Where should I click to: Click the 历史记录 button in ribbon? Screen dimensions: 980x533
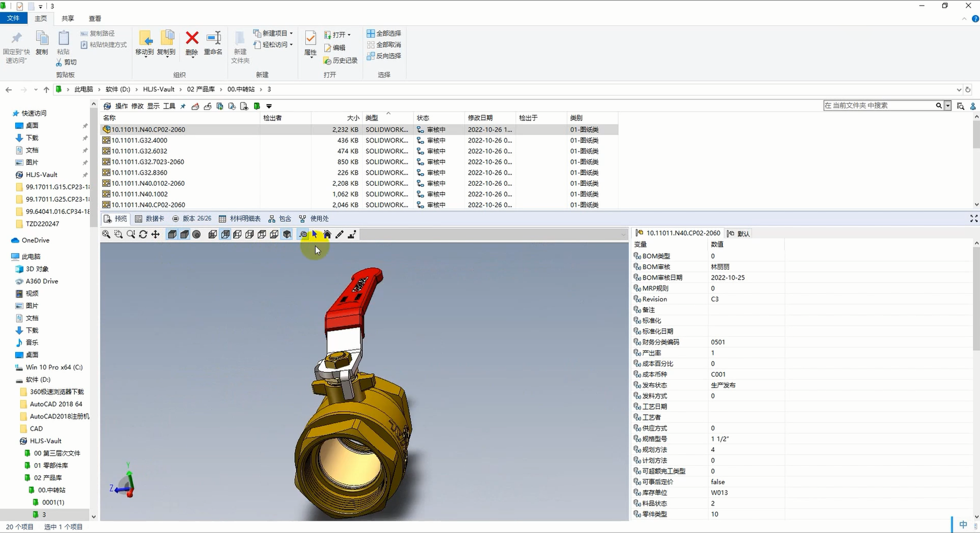coord(341,61)
